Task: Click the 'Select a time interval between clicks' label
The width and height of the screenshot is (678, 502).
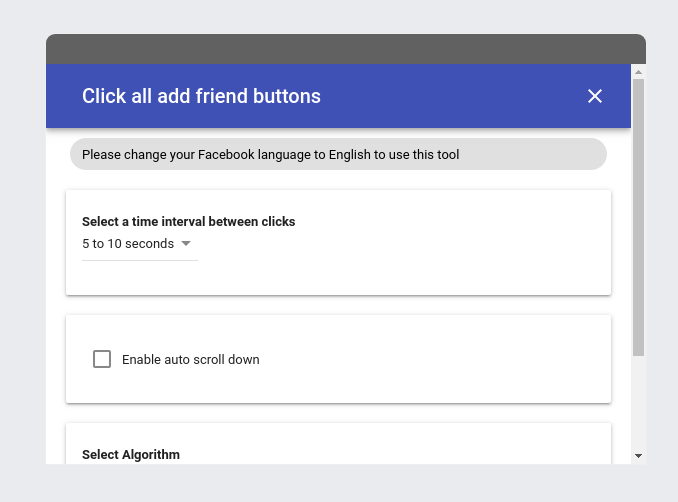Action: (188, 222)
